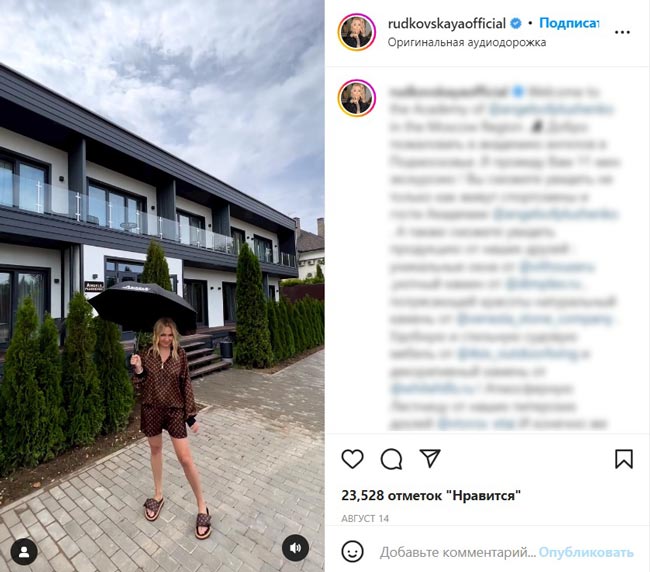Open emoji picker smiley icon

352,552
